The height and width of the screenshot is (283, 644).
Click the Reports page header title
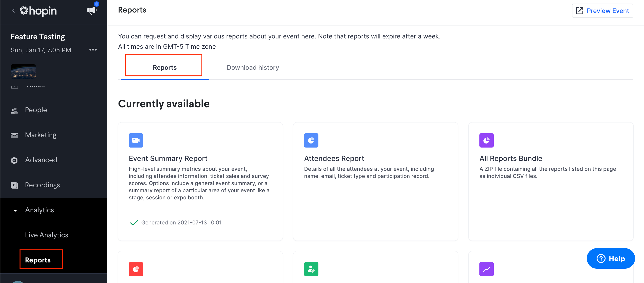click(x=132, y=10)
